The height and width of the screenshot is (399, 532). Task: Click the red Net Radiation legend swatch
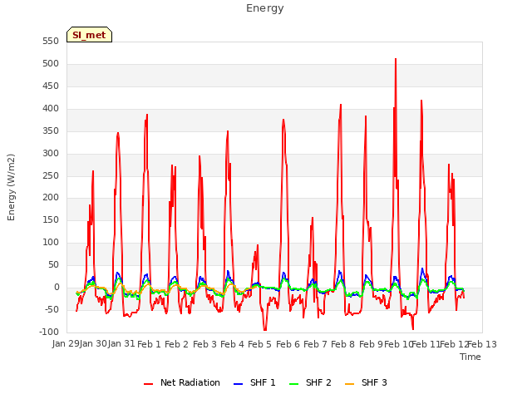point(148,384)
